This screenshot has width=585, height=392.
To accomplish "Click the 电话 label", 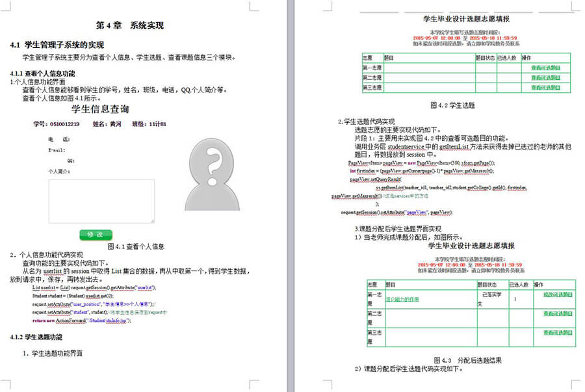I will [59, 140].
